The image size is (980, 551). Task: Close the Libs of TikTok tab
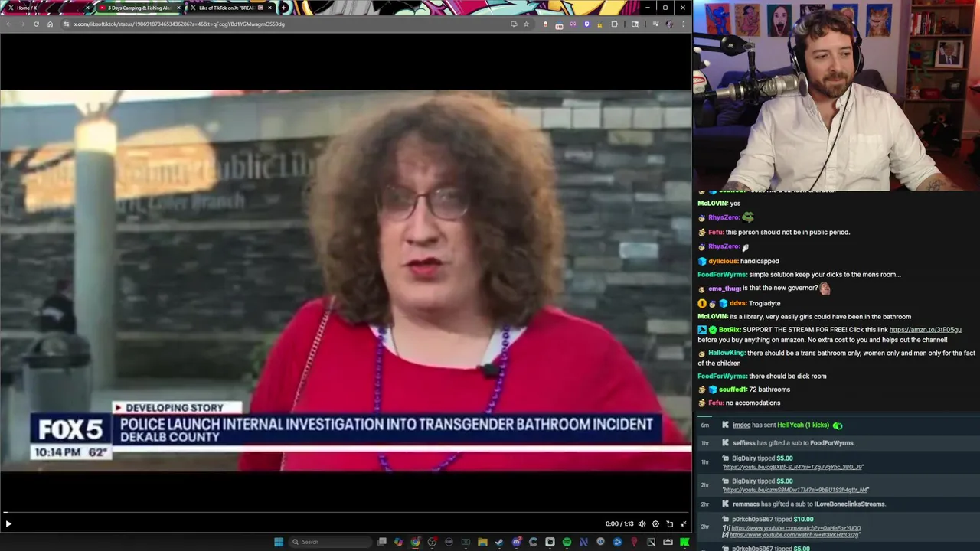269,8
